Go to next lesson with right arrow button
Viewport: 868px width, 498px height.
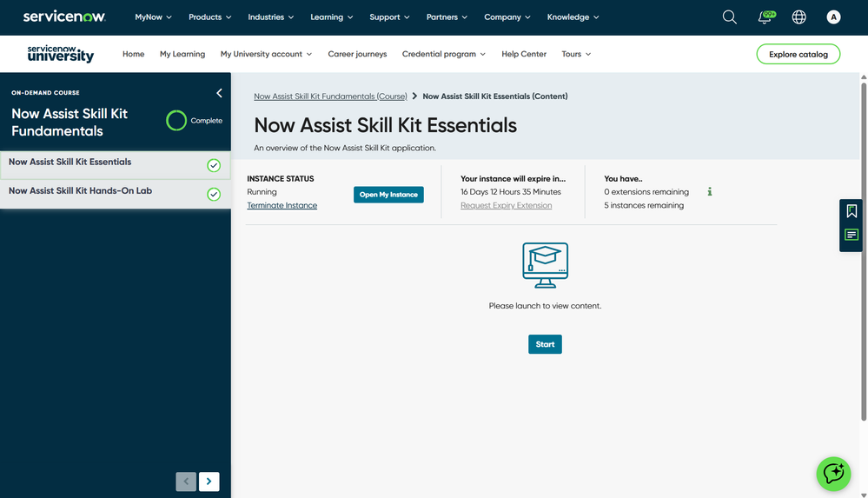tap(209, 481)
